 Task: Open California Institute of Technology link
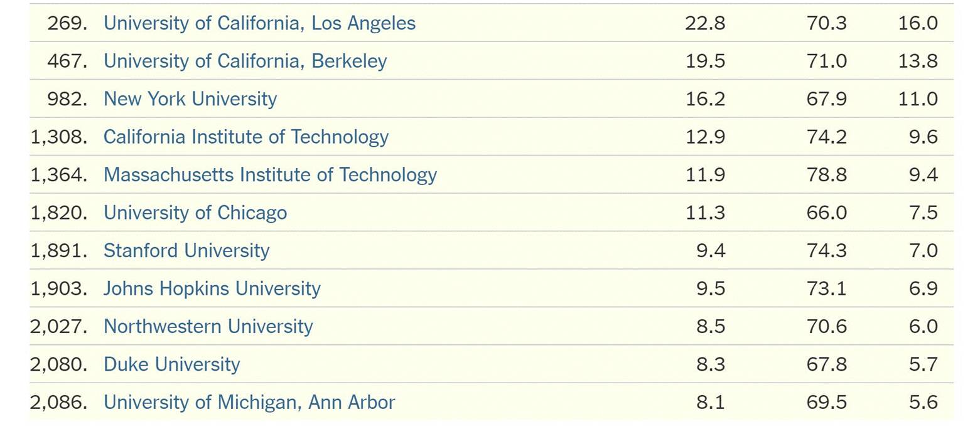click(245, 137)
